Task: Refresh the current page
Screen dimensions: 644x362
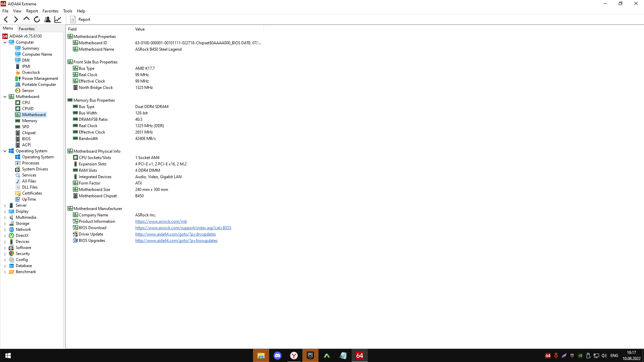Action: click(37, 19)
